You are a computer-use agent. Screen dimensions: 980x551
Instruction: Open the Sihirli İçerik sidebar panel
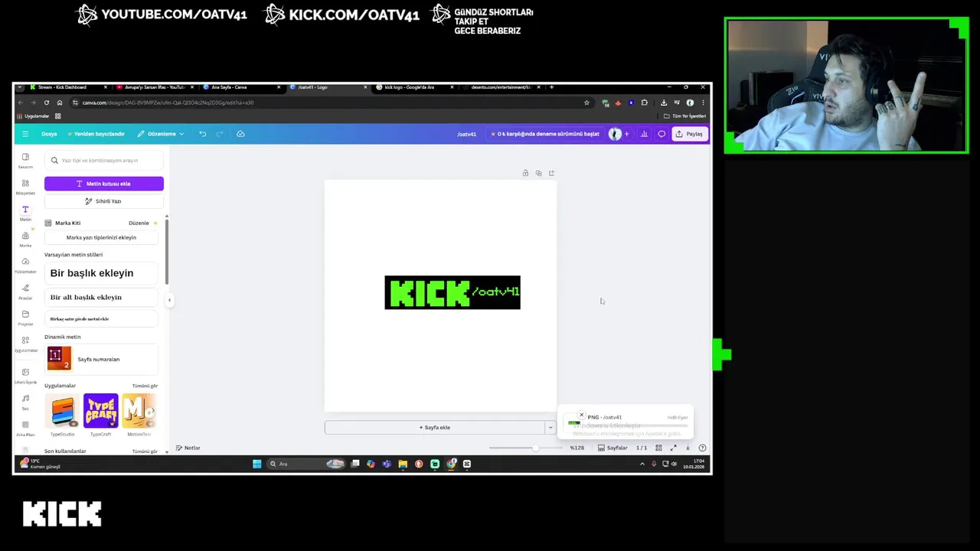[25, 375]
